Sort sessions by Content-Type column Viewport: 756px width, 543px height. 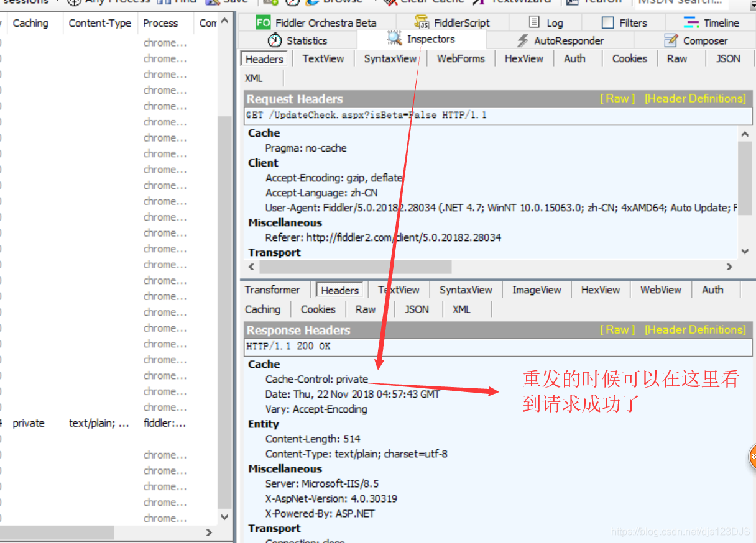99,23
